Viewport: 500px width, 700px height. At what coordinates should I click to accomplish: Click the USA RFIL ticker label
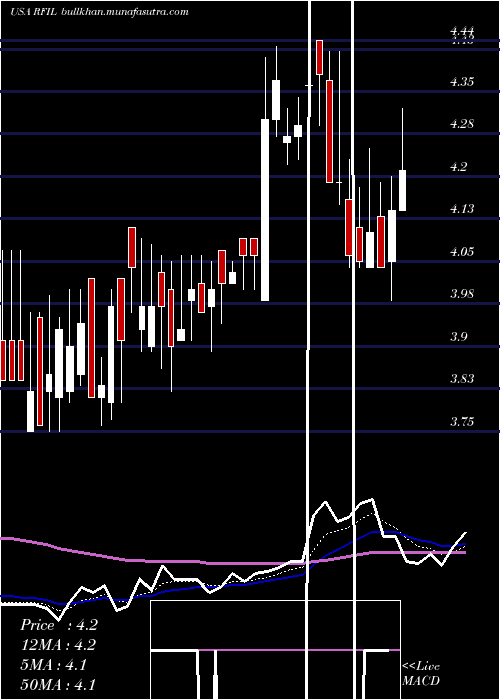coord(33,12)
